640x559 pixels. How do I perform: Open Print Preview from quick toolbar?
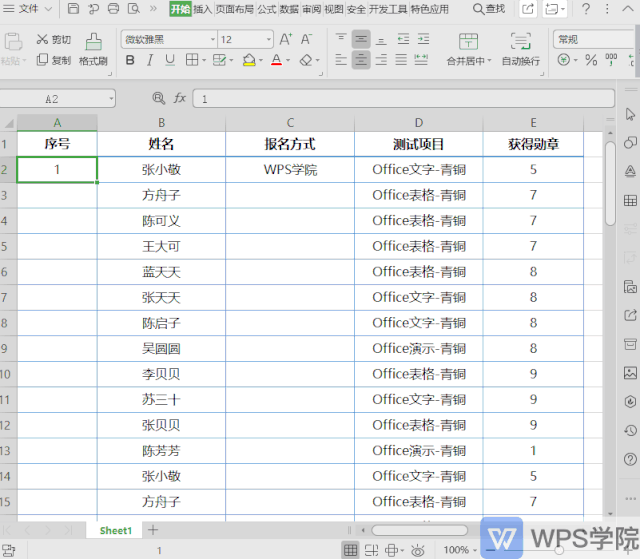[134, 9]
